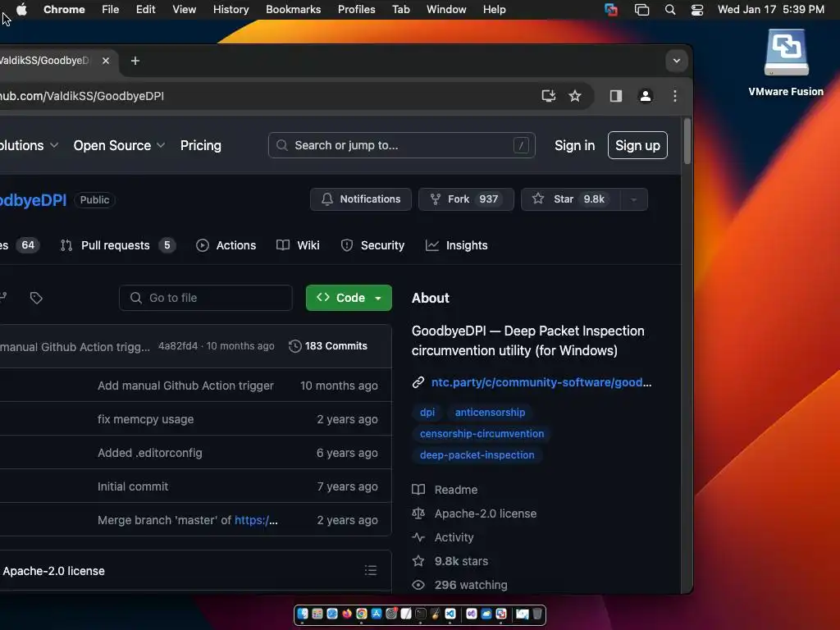The width and height of the screenshot is (840, 630).
Task: Open the History menu in the menu bar
Action: pos(231,10)
